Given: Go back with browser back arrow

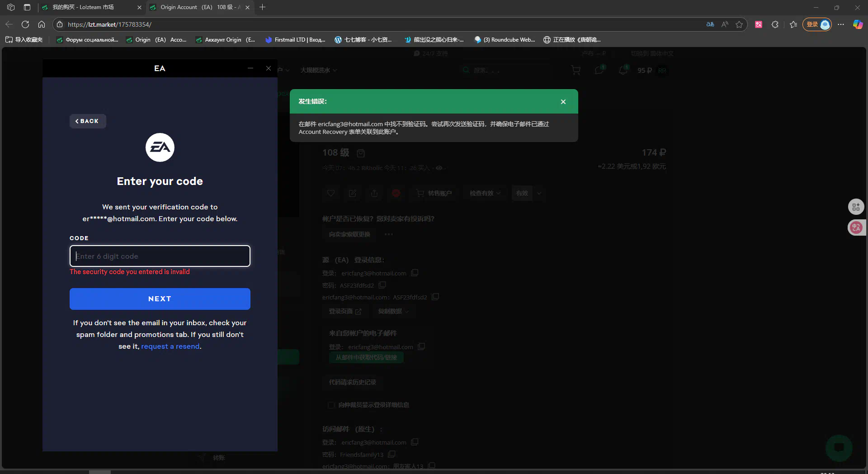Looking at the screenshot, I should click(9, 24).
